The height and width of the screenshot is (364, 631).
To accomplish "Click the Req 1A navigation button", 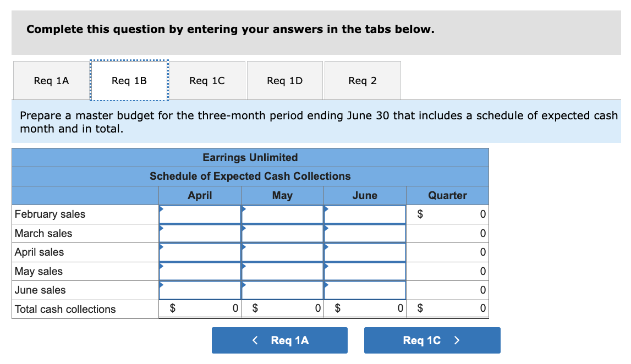I will coord(279,340).
